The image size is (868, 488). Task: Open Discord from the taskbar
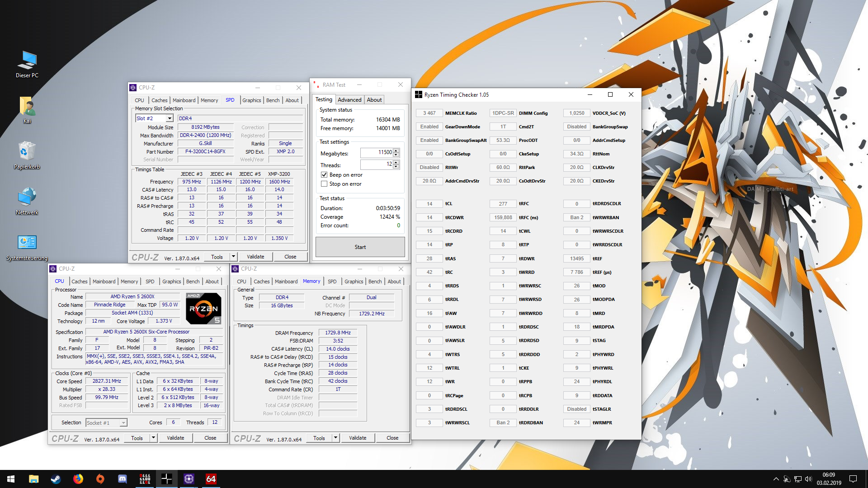122,479
